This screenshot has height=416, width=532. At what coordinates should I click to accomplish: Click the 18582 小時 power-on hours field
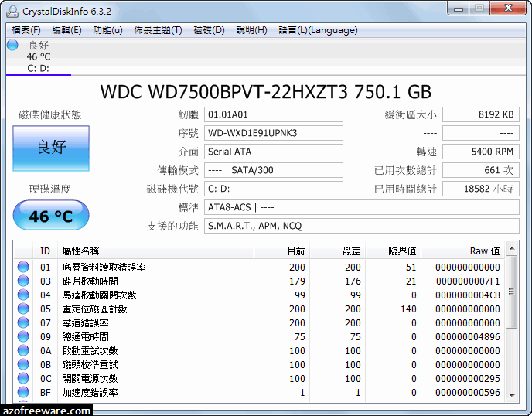481,189
